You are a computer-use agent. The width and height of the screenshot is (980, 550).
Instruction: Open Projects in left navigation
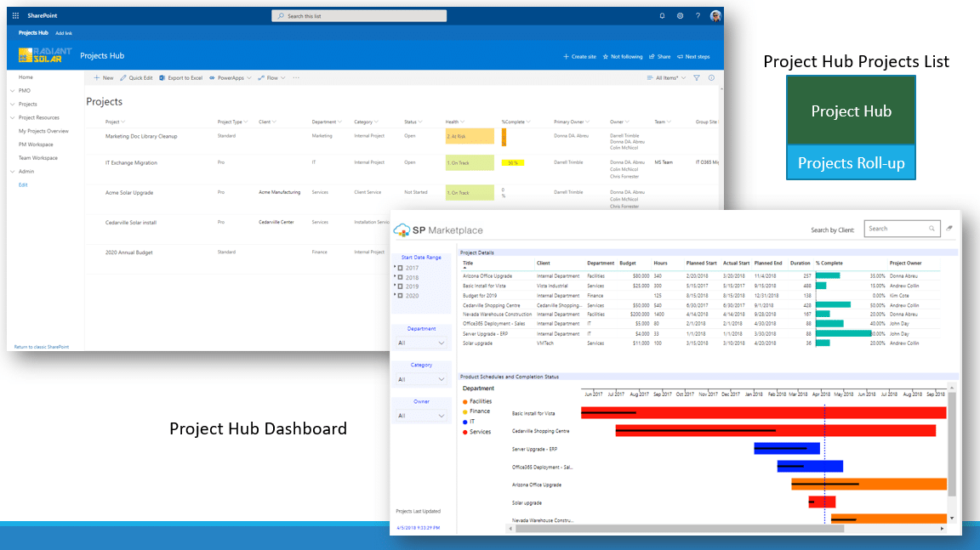27,105
